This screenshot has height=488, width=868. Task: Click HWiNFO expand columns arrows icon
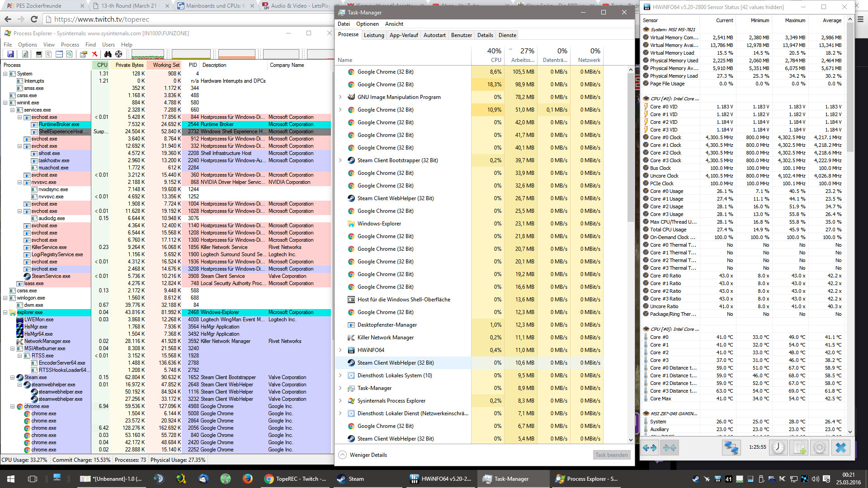pos(650,448)
